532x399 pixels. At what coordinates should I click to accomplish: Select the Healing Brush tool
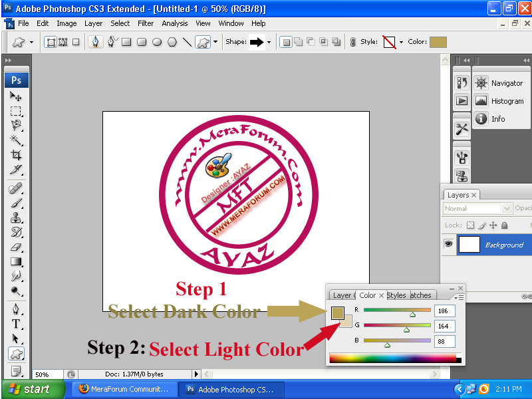[15, 188]
